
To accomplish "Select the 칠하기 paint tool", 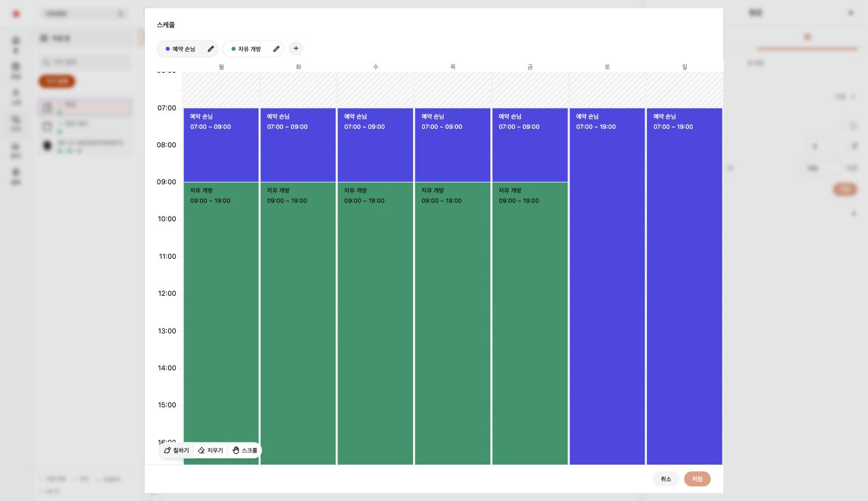I will 176,450.
